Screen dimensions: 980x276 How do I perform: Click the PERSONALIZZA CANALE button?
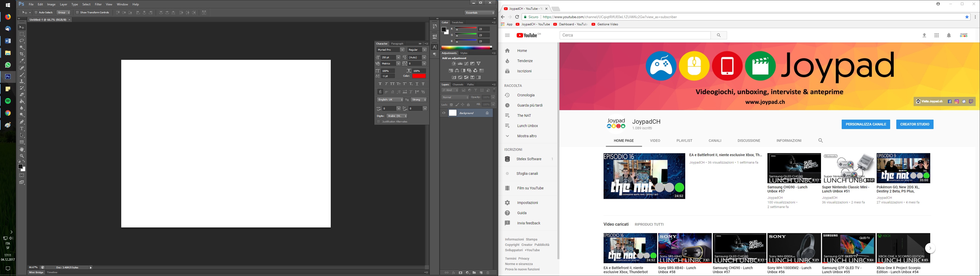(866, 124)
